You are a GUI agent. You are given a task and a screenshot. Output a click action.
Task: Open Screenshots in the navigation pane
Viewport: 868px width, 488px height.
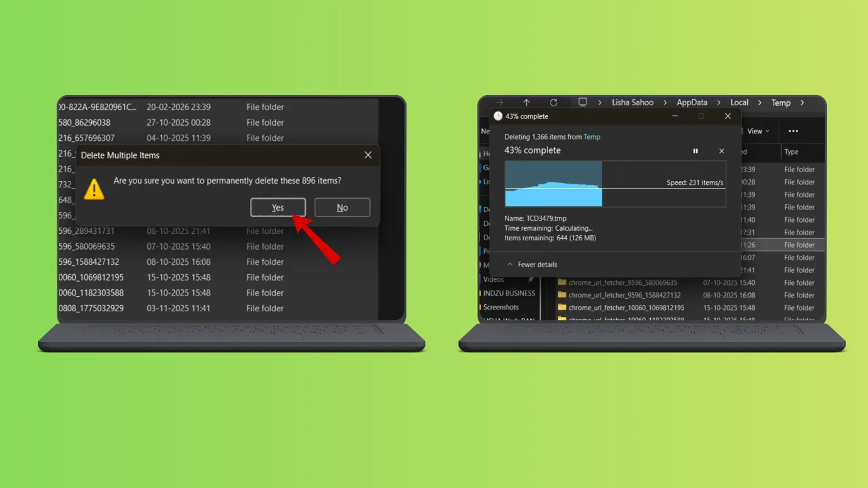(x=501, y=308)
